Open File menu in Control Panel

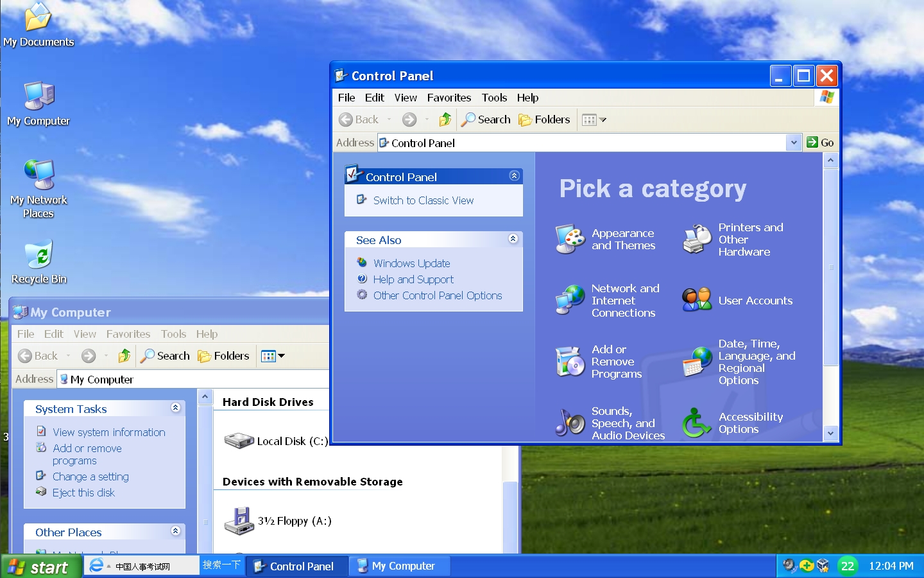coord(346,98)
